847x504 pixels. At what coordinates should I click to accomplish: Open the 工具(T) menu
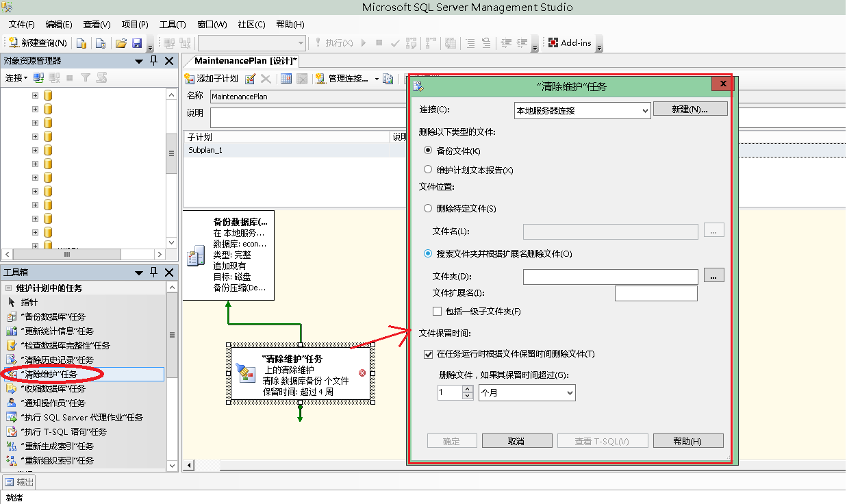click(x=173, y=24)
